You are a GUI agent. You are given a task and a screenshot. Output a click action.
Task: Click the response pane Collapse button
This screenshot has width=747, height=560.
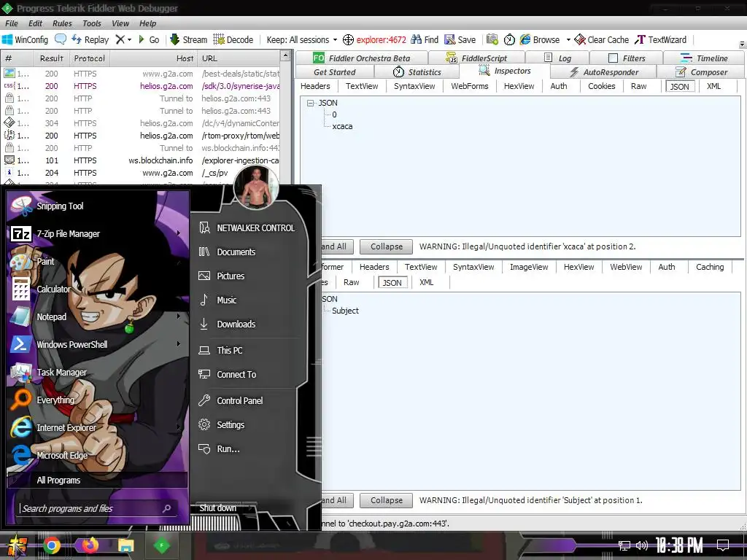coord(387,500)
